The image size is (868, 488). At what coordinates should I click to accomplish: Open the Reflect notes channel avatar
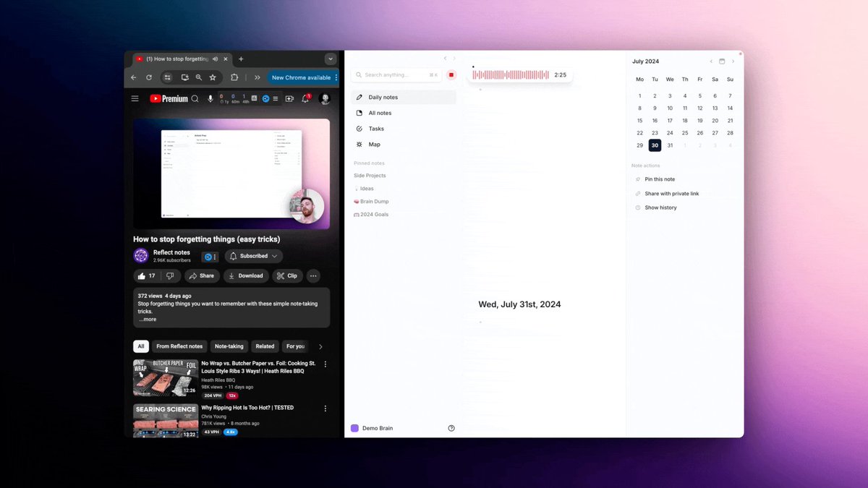click(141, 256)
